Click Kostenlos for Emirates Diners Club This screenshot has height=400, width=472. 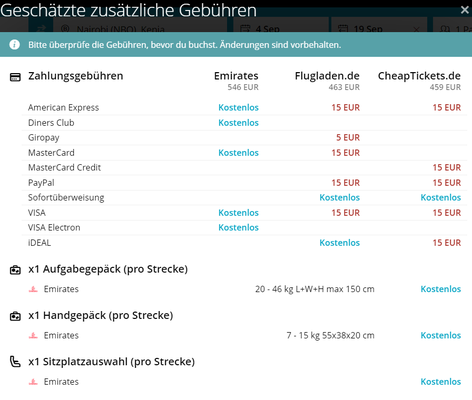[238, 123]
